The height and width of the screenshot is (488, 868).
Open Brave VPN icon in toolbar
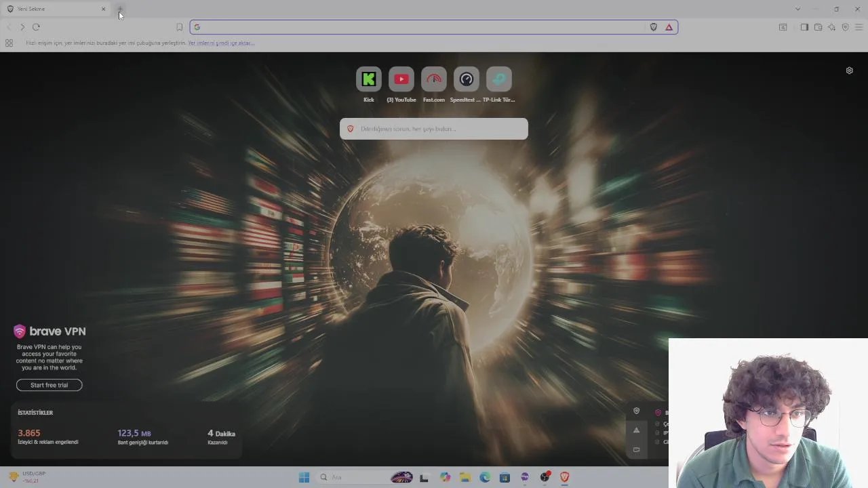tap(845, 27)
